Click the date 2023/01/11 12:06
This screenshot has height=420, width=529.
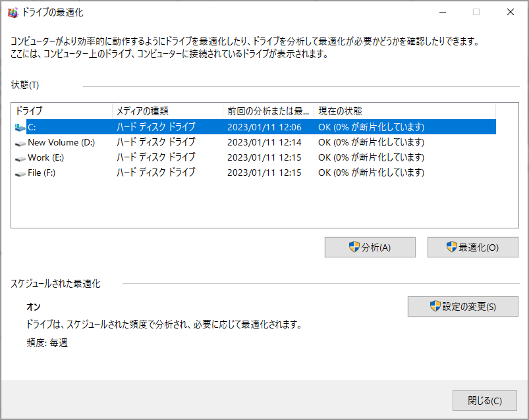264,127
